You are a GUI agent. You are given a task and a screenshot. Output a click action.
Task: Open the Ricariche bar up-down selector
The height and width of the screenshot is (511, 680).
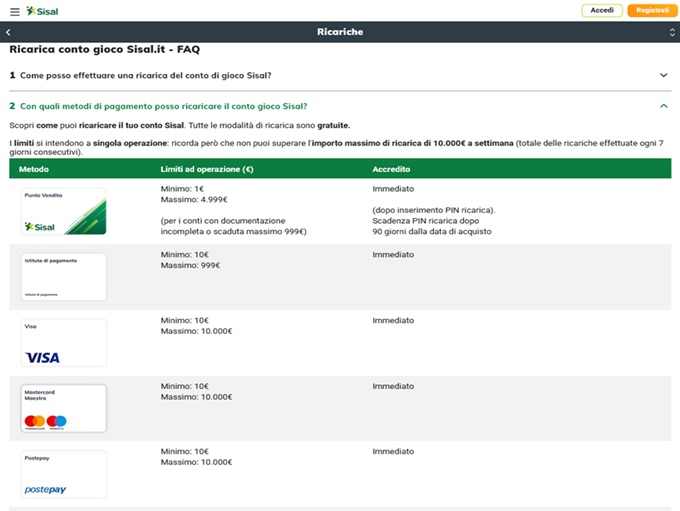coord(672,32)
